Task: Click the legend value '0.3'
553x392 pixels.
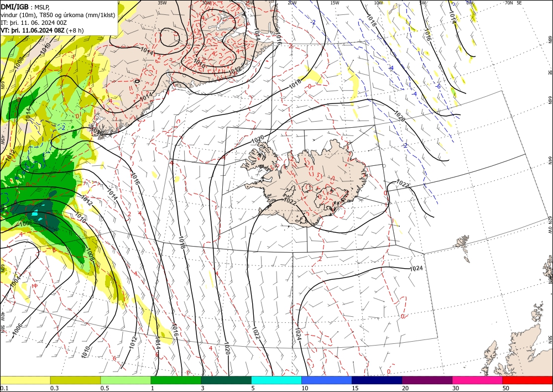Action: coord(54,388)
